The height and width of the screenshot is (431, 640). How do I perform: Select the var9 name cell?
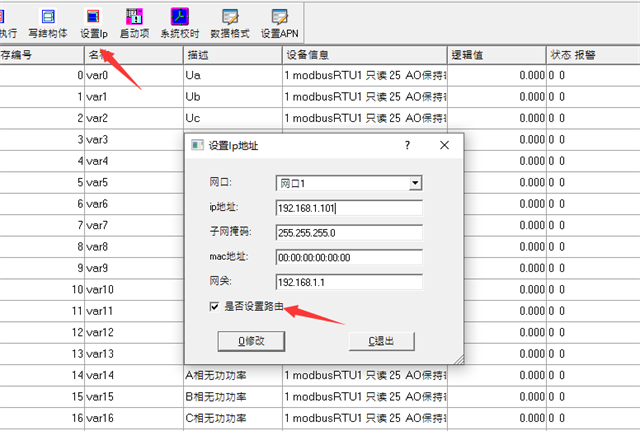(x=134, y=268)
